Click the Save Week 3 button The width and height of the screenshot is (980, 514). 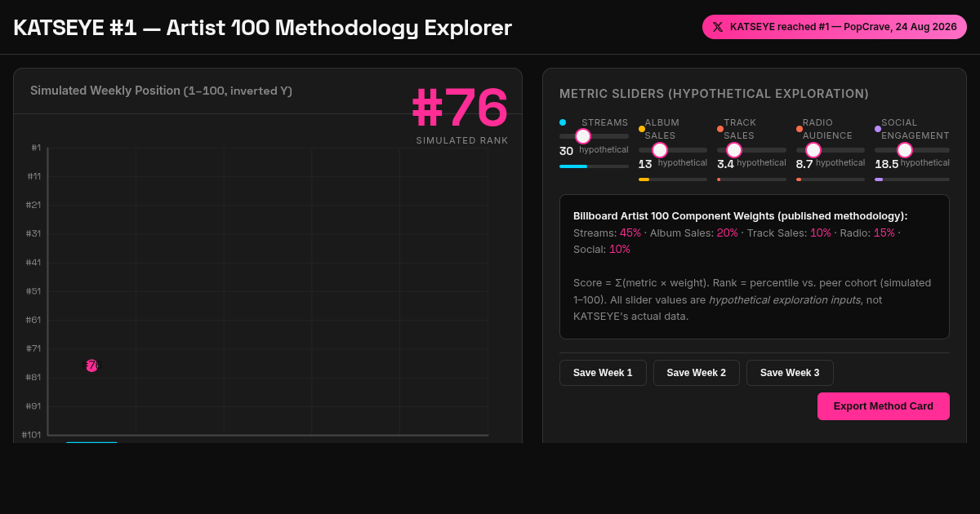(x=790, y=373)
